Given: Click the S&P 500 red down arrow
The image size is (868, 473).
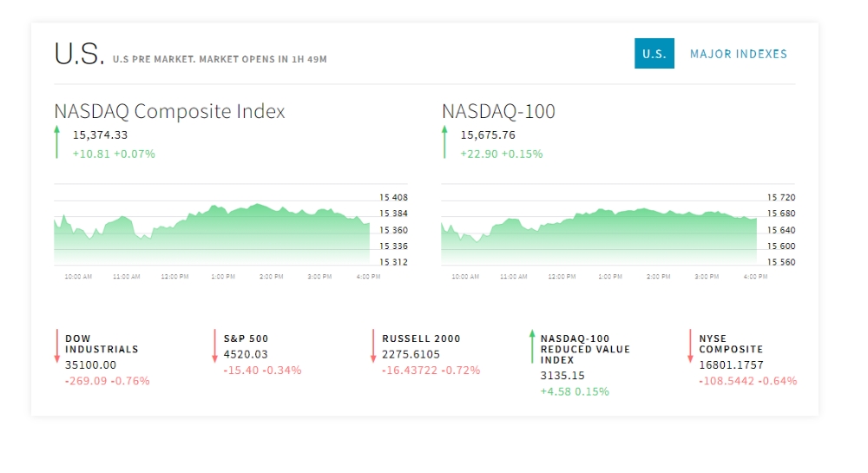Looking at the screenshot, I should (x=214, y=346).
